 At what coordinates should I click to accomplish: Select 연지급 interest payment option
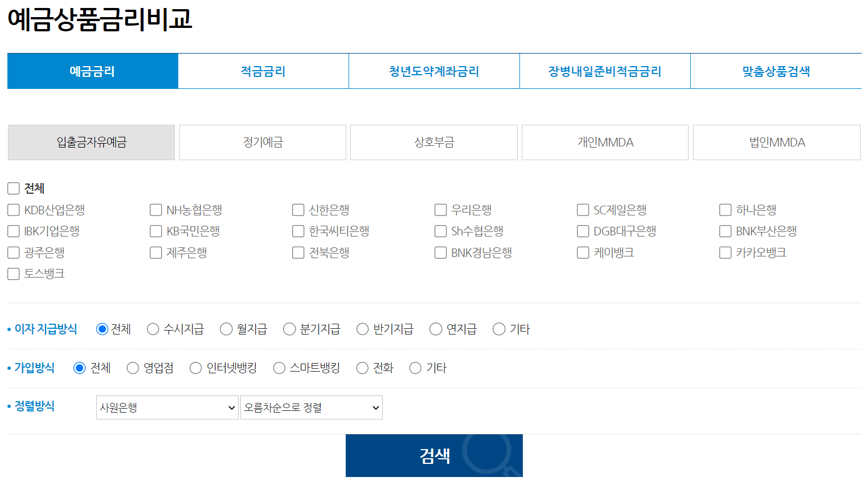point(436,329)
